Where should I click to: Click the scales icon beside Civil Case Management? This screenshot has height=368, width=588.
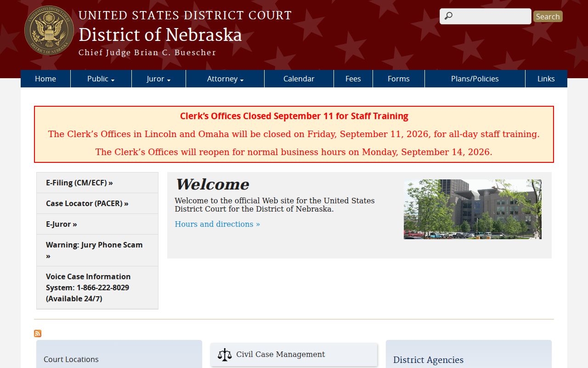[225, 354]
